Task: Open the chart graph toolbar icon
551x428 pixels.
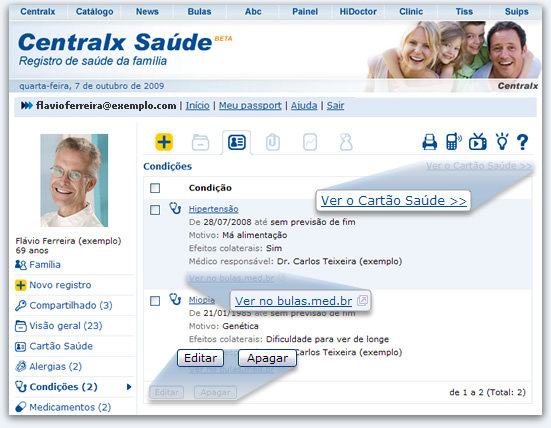Action: [310, 142]
